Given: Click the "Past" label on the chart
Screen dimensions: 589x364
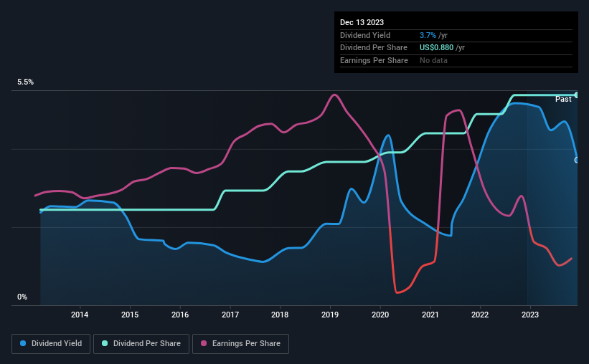Looking at the screenshot, I should coord(563,99).
